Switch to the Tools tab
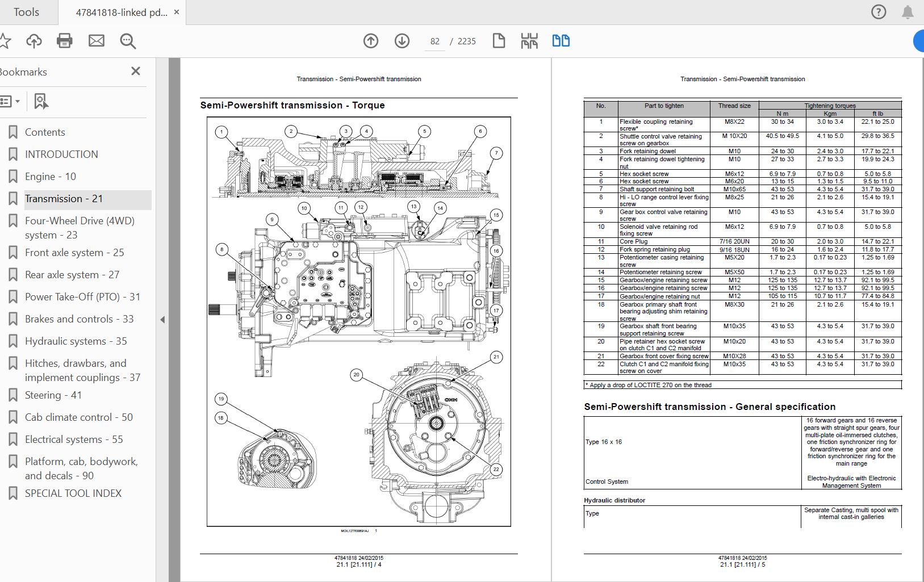This screenshot has width=924, height=582. tap(26, 12)
